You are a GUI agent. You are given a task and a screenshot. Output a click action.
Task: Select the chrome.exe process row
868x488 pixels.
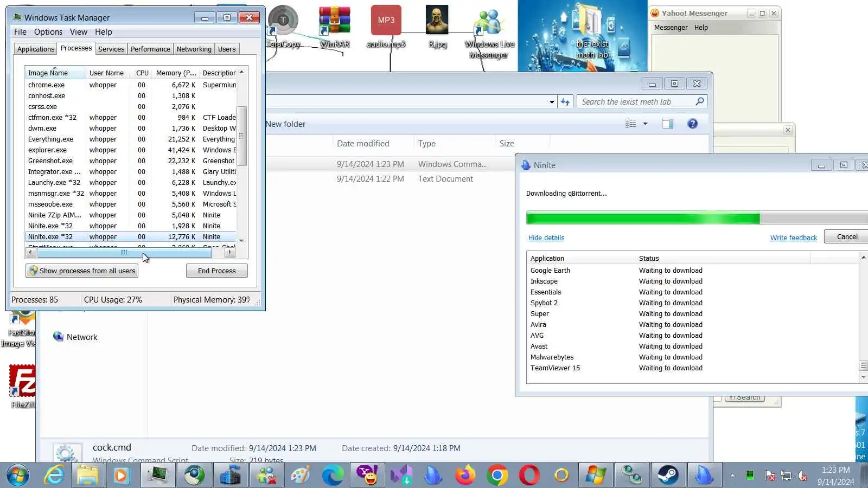pyautogui.click(x=131, y=85)
